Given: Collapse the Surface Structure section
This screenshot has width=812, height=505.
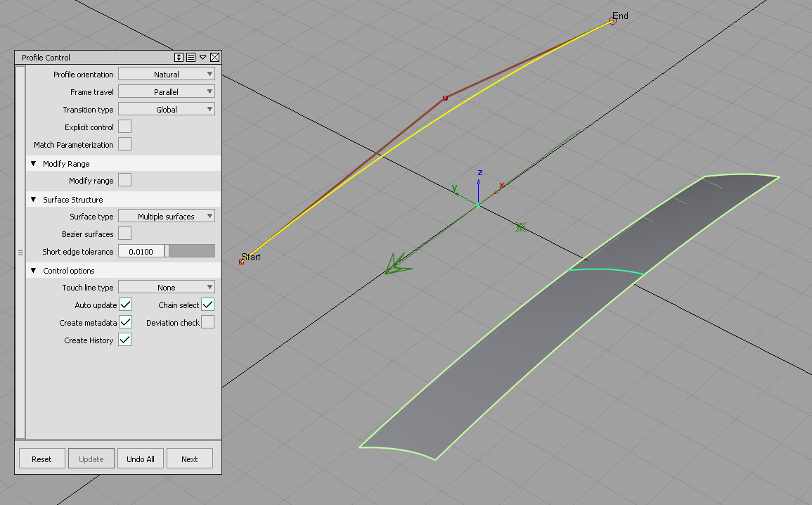Looking at the screenshot, I should (32, 199).
